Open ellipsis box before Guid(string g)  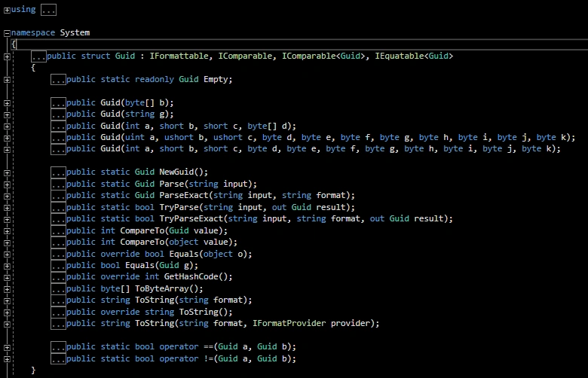click(58, 114)
